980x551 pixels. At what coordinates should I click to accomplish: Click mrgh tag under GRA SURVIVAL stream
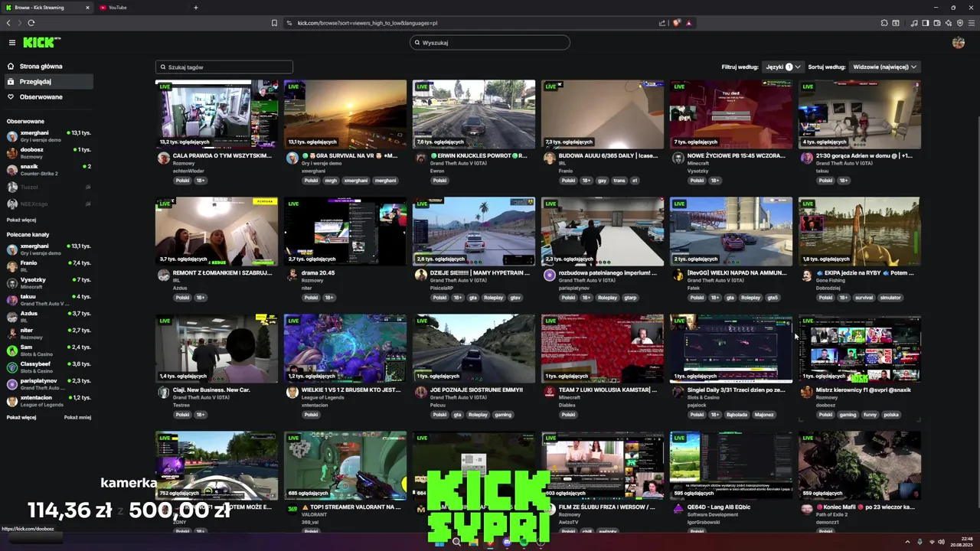tap(331, 181)
